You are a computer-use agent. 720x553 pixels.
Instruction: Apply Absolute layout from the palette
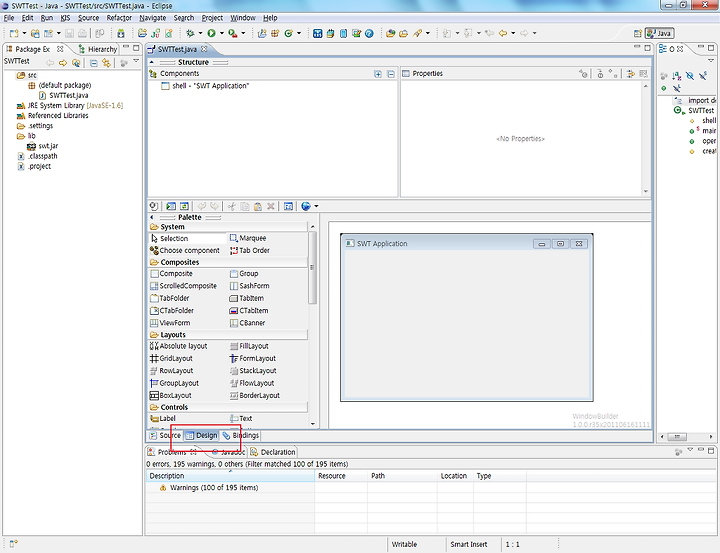[x=178, y=346]
